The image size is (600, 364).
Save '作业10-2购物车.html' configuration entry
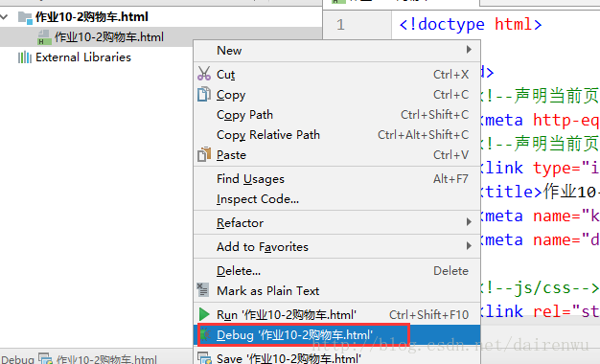pyautogui.click(x=337, y=358)
